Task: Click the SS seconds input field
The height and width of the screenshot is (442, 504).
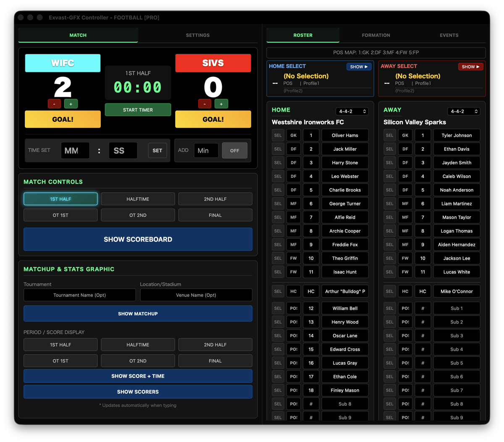Action: [x=123, y=150]
